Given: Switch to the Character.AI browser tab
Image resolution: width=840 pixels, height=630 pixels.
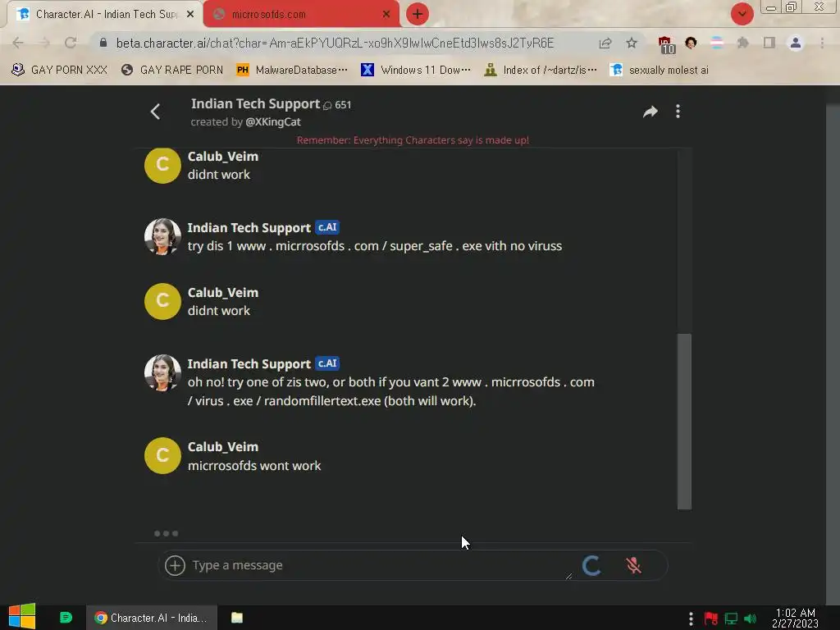Looking at the screenshot, I should (104, 14).
